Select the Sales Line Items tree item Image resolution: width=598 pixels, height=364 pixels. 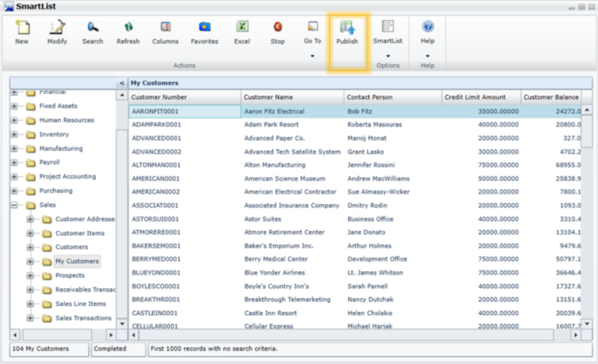pos(81,303)
